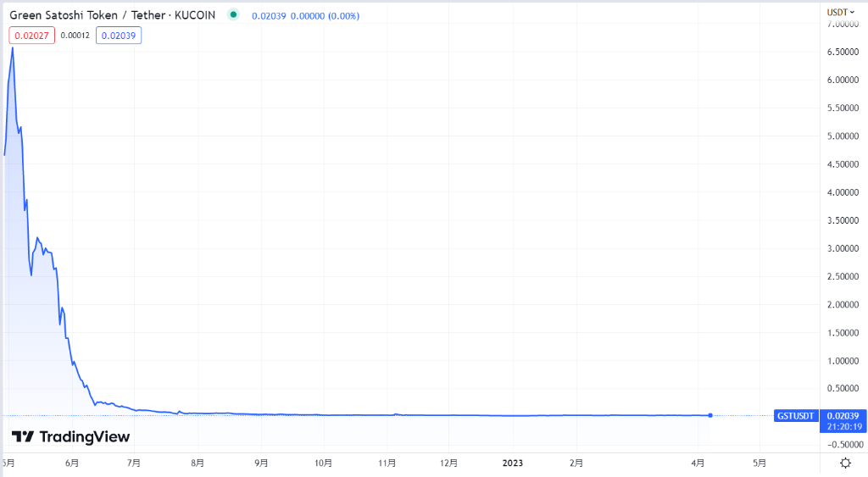The height and width of the screenshot is (477, 868).
Task: Click the -0.50000 price axis label
Action: coord(845,444)
